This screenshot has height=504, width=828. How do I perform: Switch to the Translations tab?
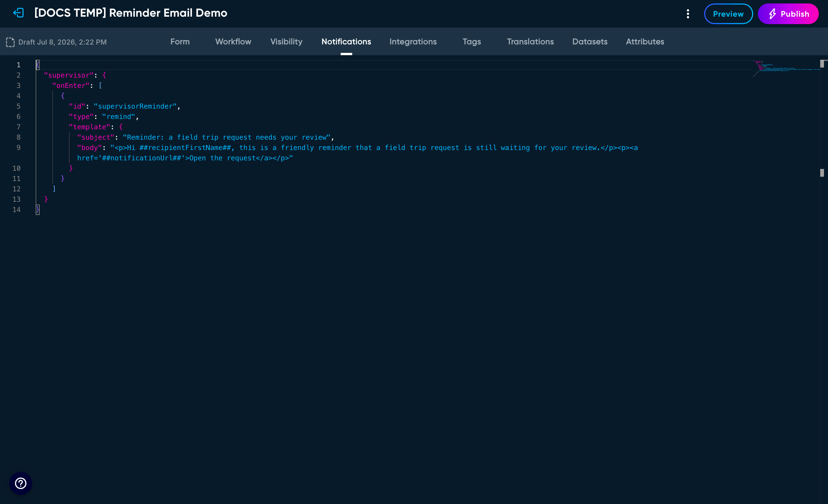point(530,42)
